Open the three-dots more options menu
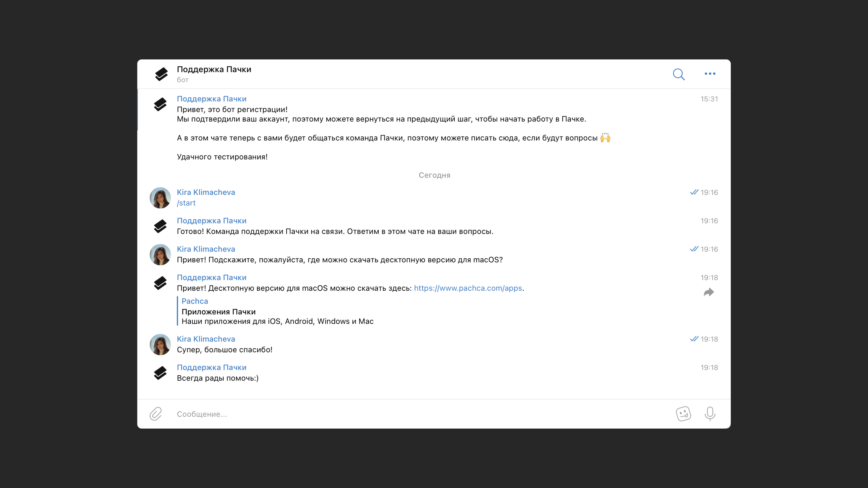868x488 pixels. (710, 74)
